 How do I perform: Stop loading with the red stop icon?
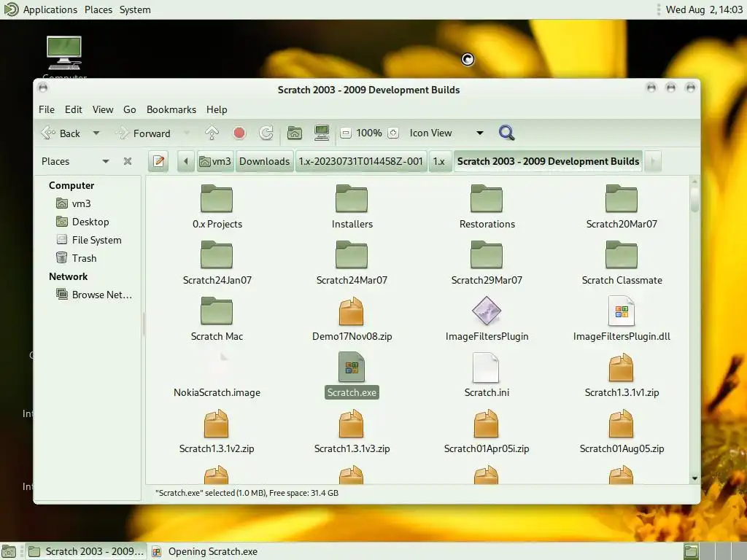click(x=239, y=133)
